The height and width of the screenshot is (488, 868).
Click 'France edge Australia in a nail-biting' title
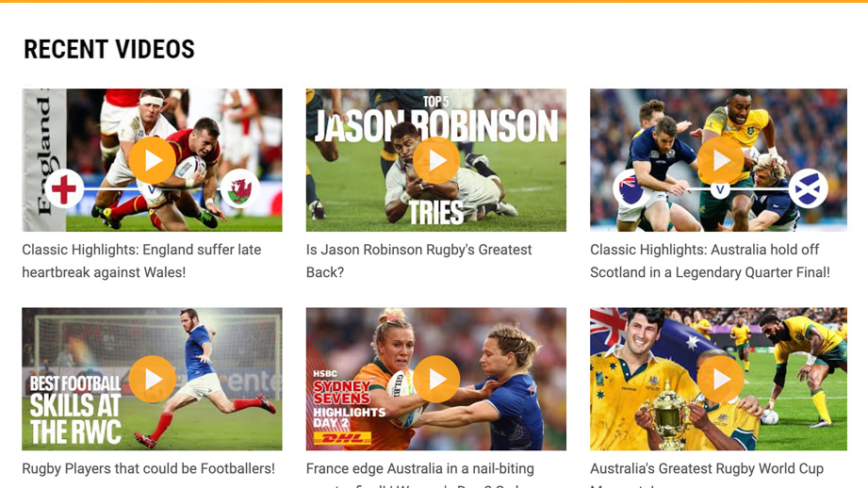(419, 468)
